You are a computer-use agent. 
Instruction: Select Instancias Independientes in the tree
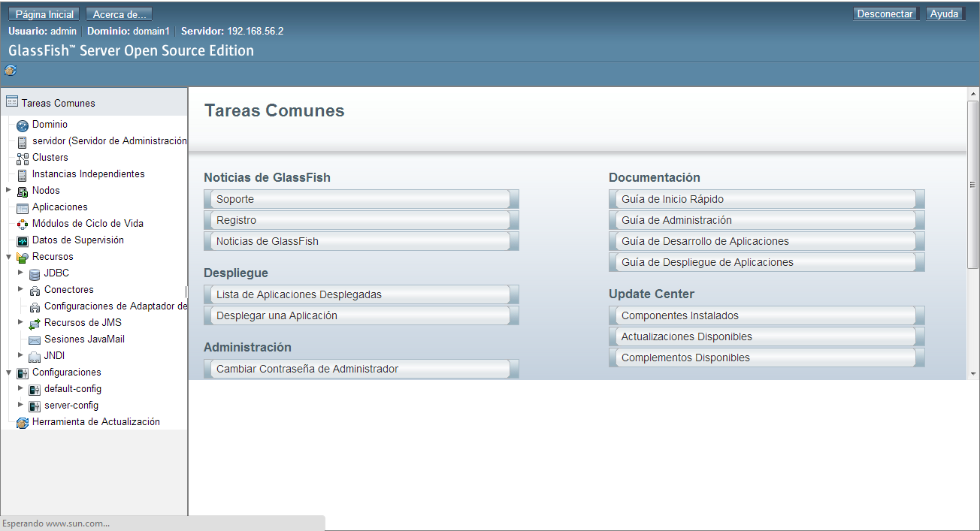point(88,174)
